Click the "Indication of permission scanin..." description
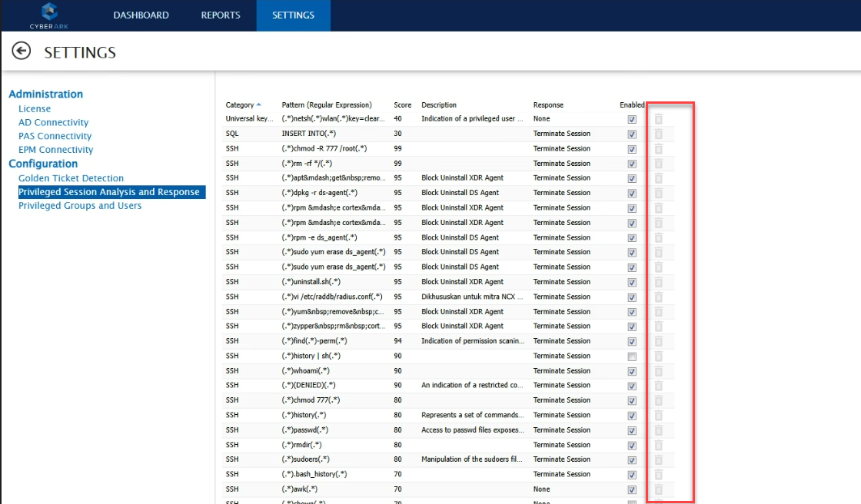The width and height of the screenshot is (861, 504). tap(473, 341)
